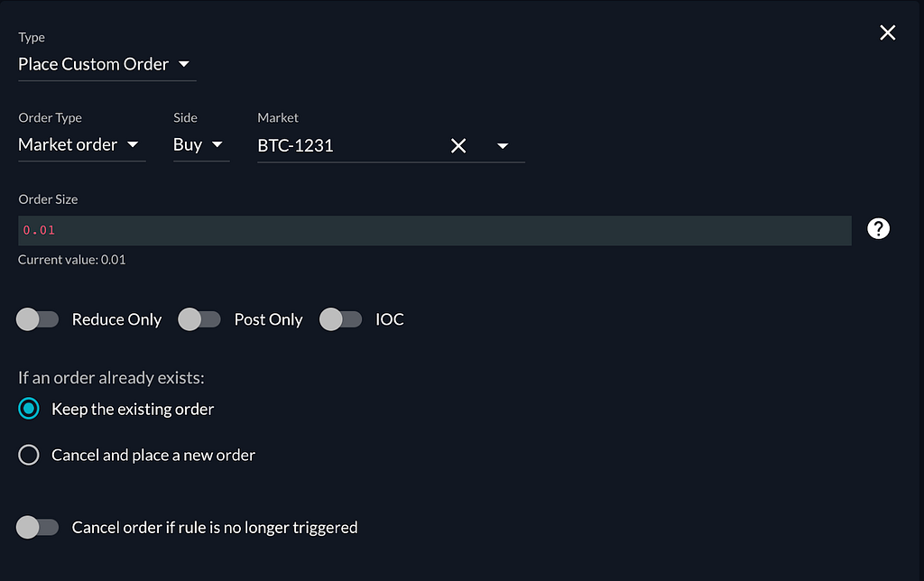The image size is (924, 581).
Task: Click the arrow beside Place Custom Order
Action: pos(184,64)
